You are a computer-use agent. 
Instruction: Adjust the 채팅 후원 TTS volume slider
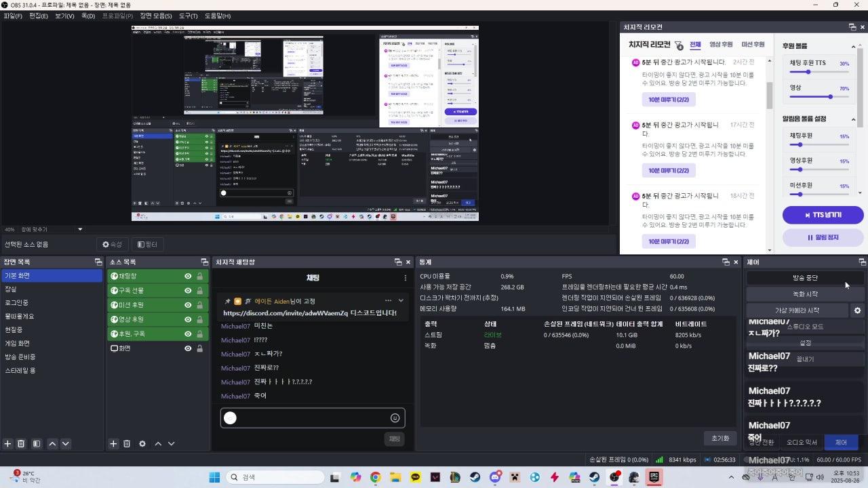(819, 72)
